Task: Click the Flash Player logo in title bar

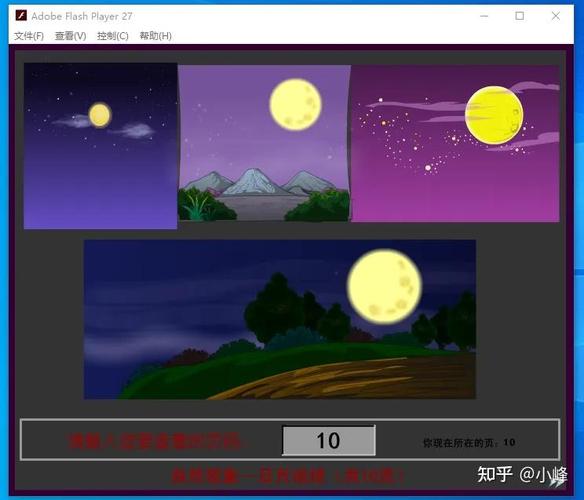Action: pyautogui.click(x=21, y=16)
